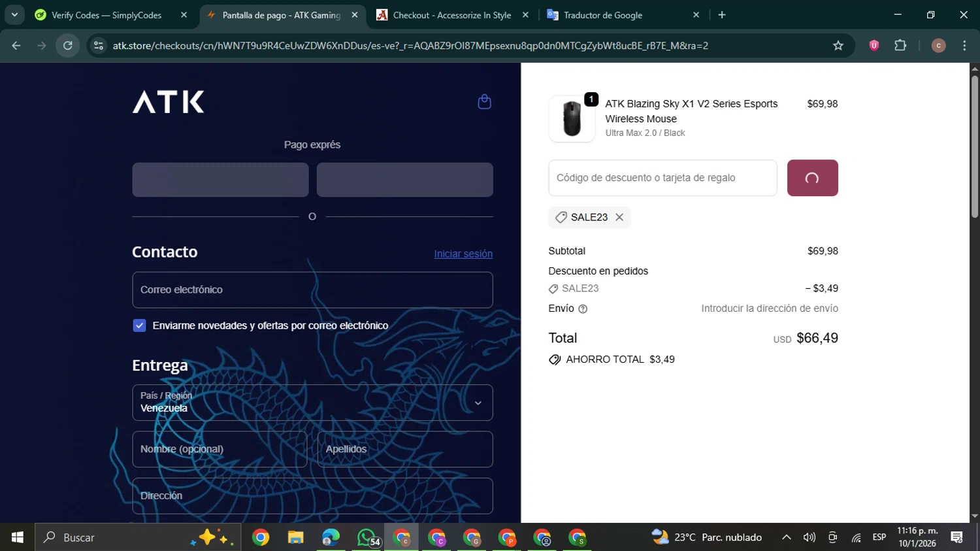Viewport: 980px width, 551px height.
Task: Uncheck the email offers checkbox
Action: click(x=139, y=326)
